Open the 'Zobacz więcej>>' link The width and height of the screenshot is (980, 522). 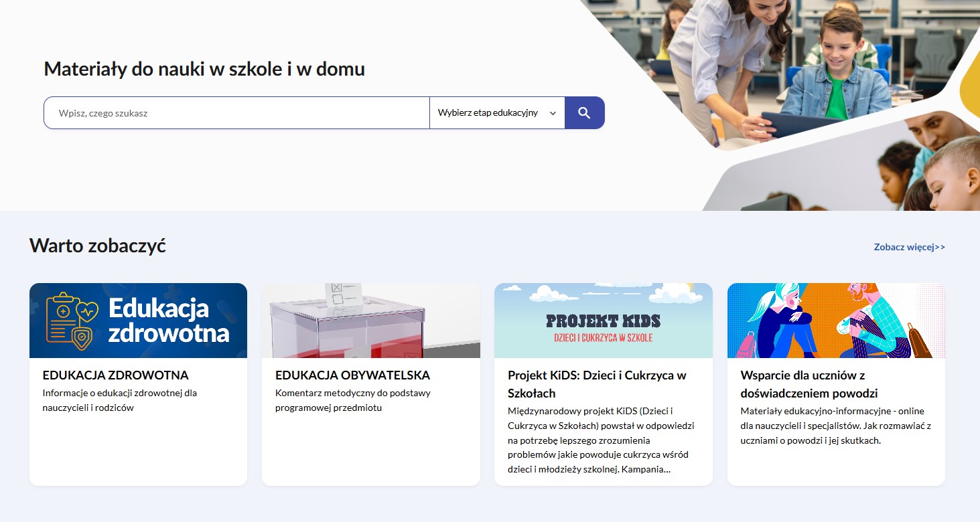[x=909, y=247]
